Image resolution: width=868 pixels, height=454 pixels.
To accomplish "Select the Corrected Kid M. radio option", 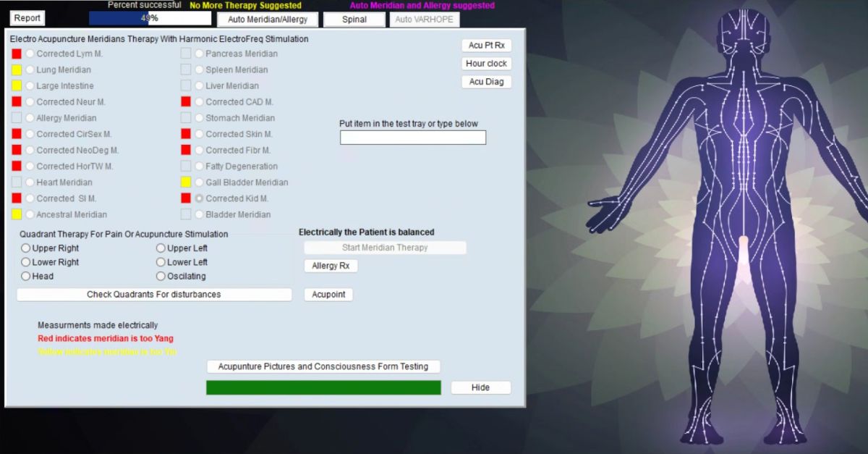I will [199, 198].
